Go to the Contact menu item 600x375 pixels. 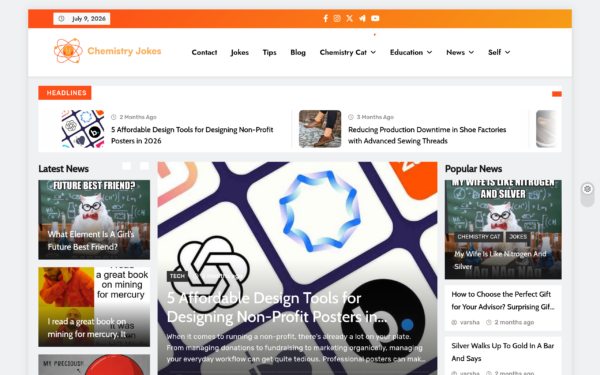(204, 52)
